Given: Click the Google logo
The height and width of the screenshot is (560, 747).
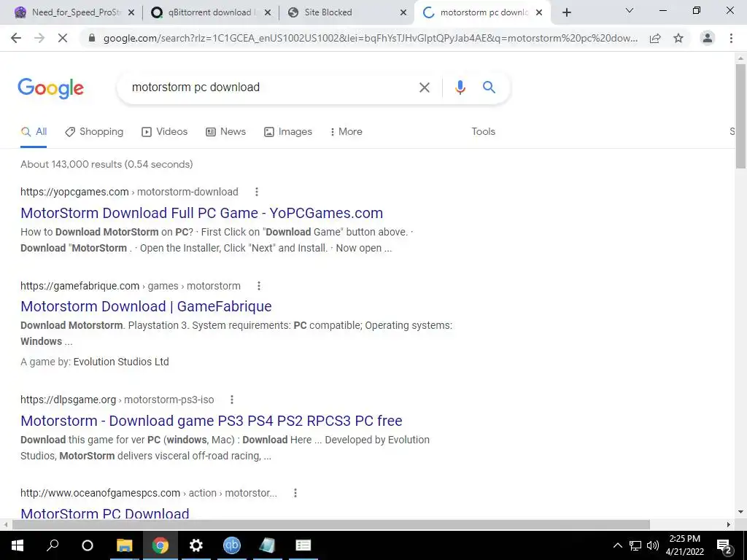Looking at the screenshot, I should point(50,88).
